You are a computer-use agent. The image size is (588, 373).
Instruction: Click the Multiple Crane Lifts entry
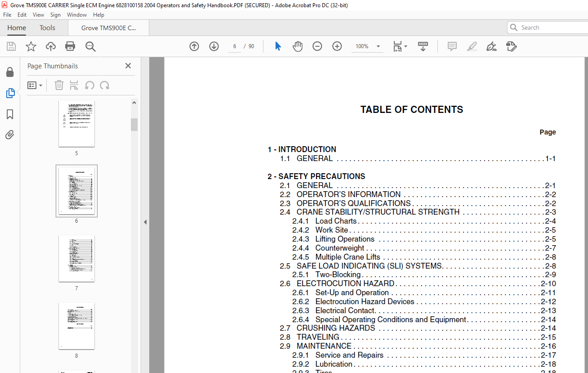[x=424, y=257]
